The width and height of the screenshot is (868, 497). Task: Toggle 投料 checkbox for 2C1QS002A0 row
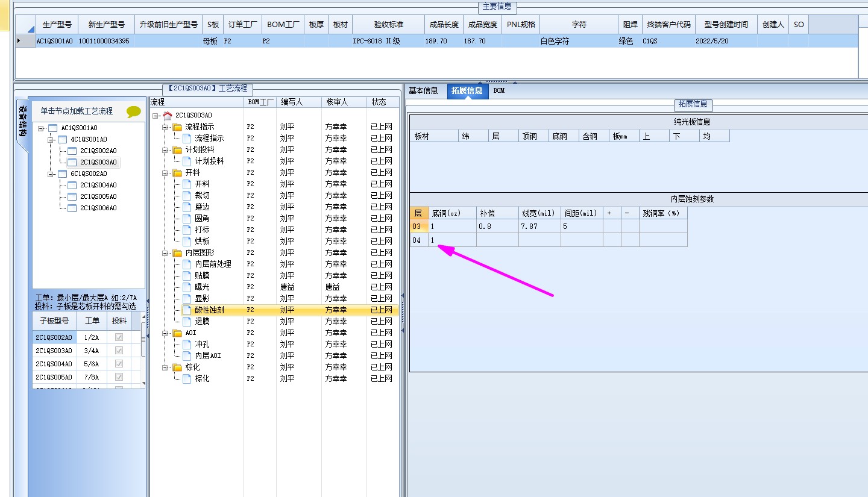119,337
